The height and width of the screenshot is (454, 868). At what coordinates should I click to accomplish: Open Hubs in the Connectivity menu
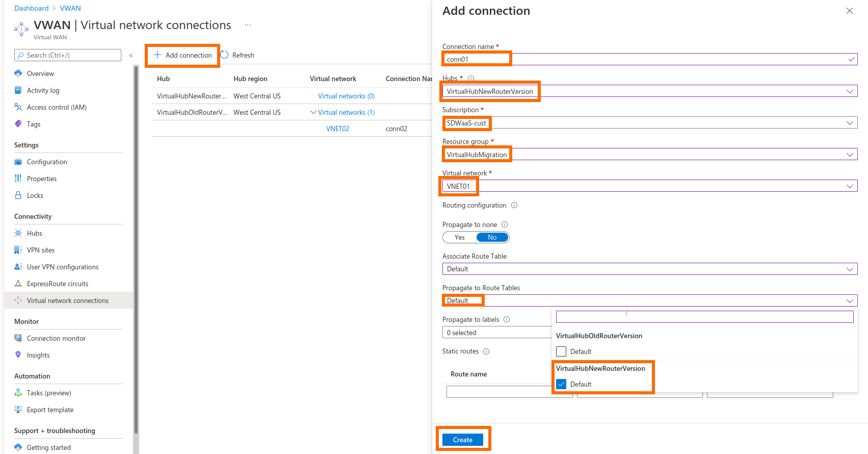click(35, 233)
